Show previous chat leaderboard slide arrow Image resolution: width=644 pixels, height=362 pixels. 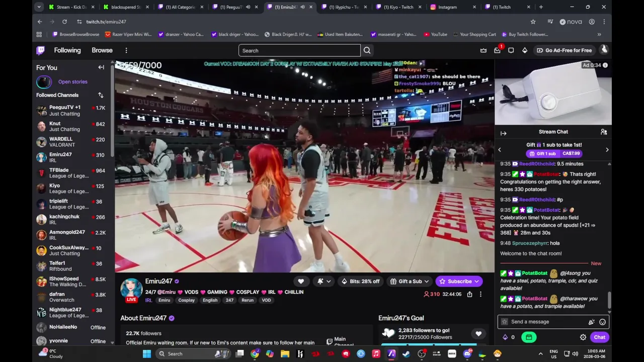point(500,150)
